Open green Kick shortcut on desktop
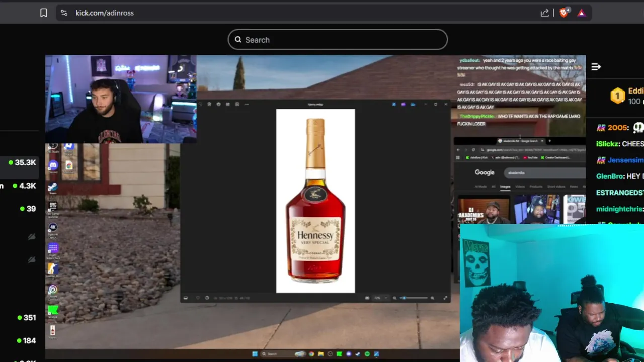The height and width of the screenshot is (362, 644). [53, 311]
